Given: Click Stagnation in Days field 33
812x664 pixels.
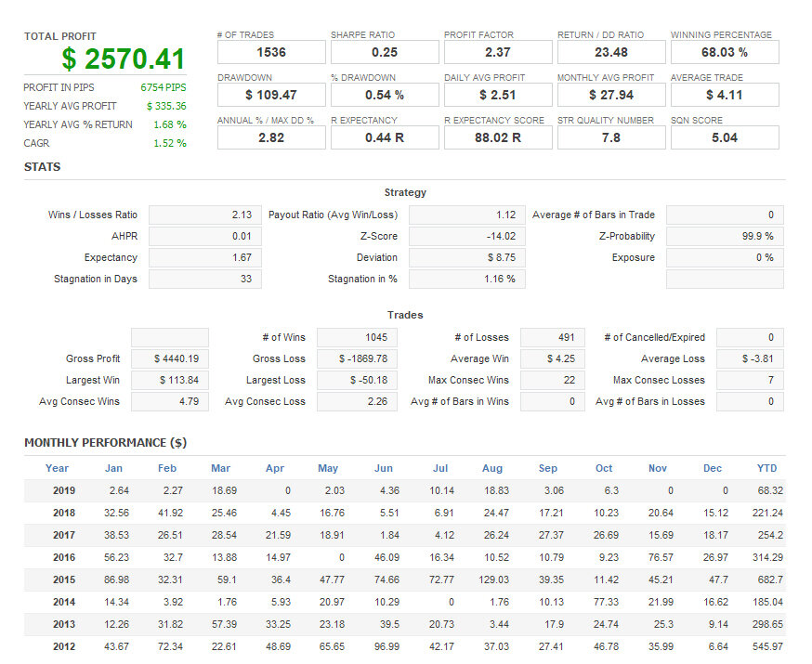Looking at the screenshot, I should [205, 279].
